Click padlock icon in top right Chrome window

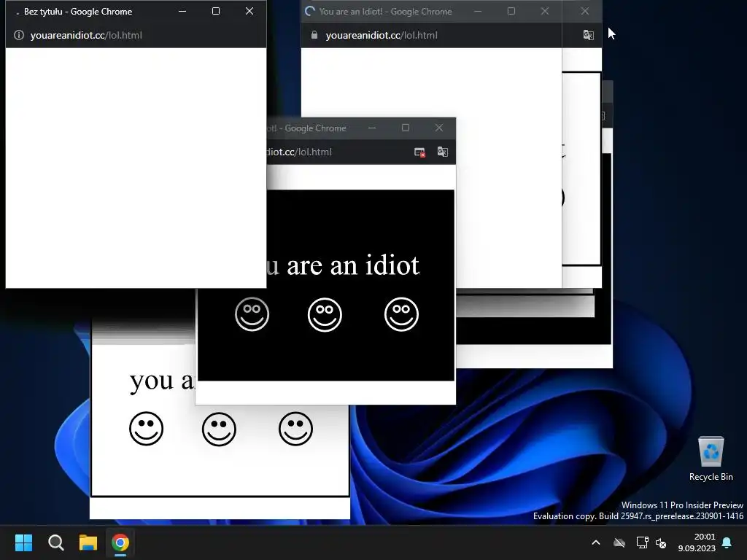point(314,35)
